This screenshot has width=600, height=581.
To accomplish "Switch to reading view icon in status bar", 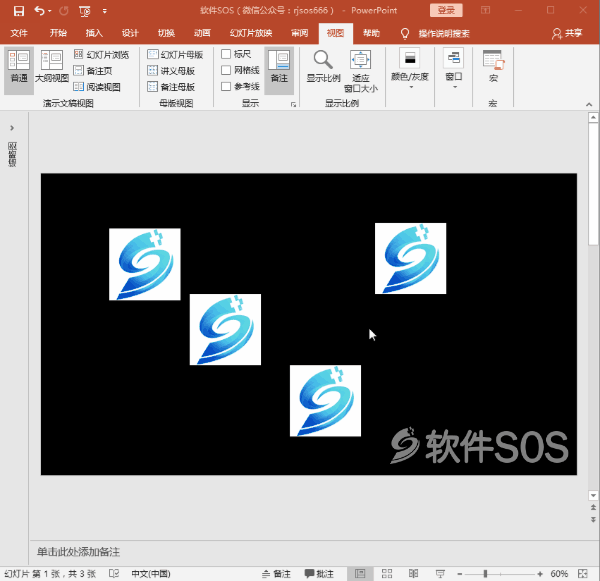I will pyautogui.click(x=413, y=574).
